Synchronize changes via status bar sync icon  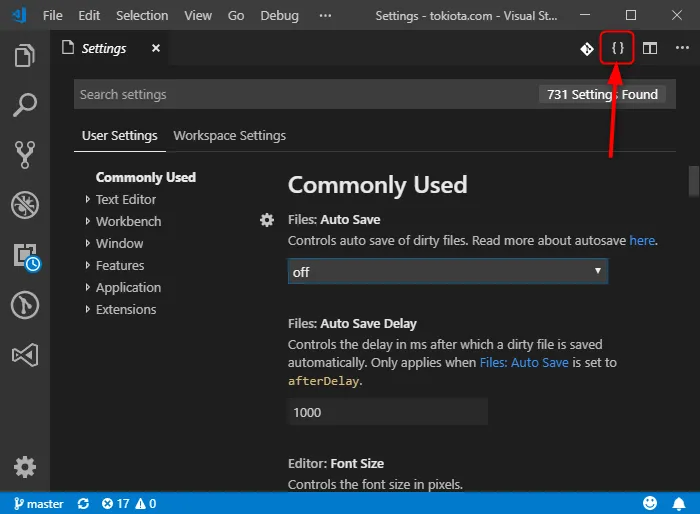coord(83,504)
